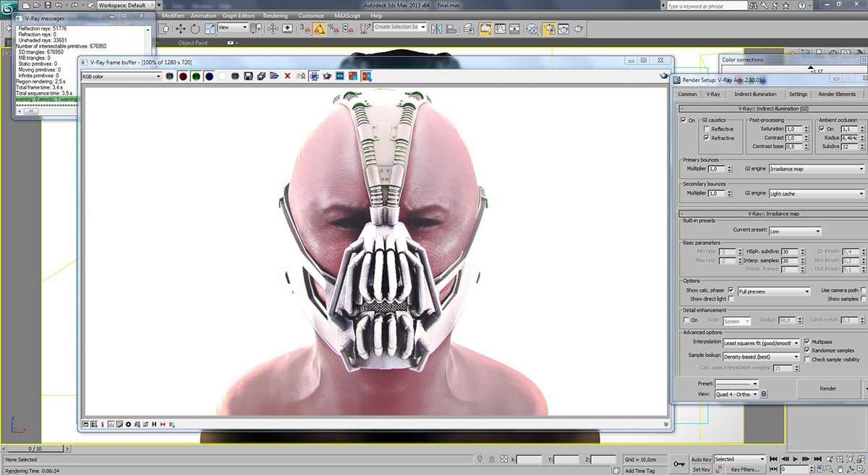Image resolution: width=868 pixels, height=475 pixels.
Task: Toggle Randomize samples checkbox
Action: pos(807,350)
